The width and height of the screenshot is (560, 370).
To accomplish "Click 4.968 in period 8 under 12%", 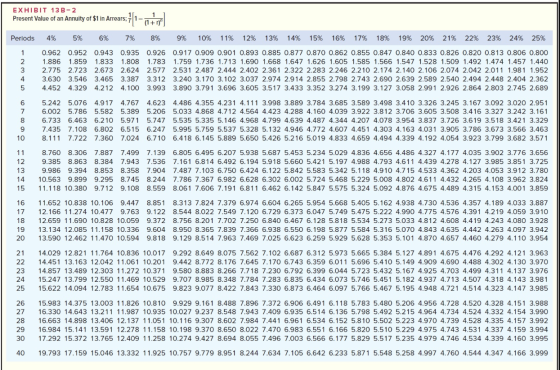I will tap(249, 120).
